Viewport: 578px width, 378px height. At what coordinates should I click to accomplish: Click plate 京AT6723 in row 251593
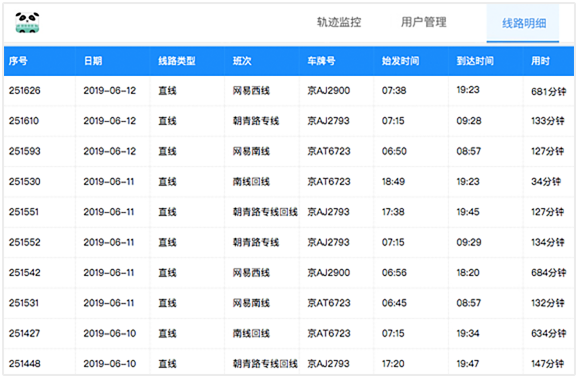[x=329, y=151]
